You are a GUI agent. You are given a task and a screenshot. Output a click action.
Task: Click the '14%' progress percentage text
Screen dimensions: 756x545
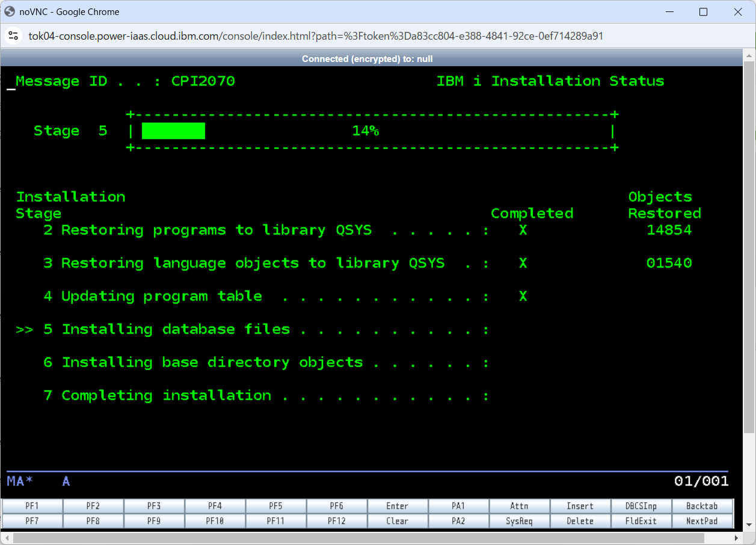coord(366,131)
